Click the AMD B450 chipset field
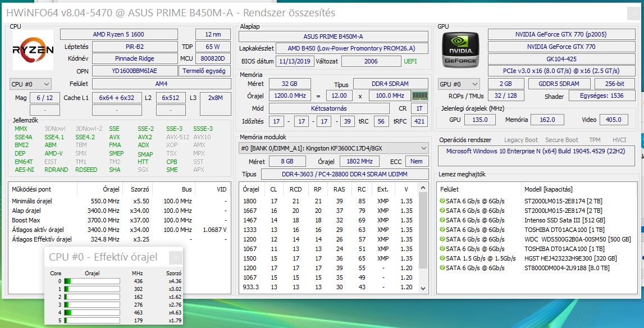The image size is (644, 328). coord(352,48)
